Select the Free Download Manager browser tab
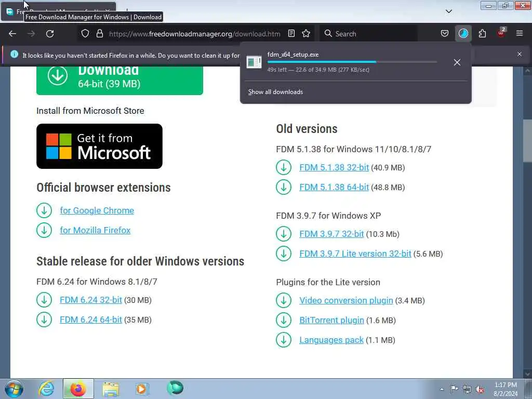This screenshot has height=399, width=532. (59, 11)
